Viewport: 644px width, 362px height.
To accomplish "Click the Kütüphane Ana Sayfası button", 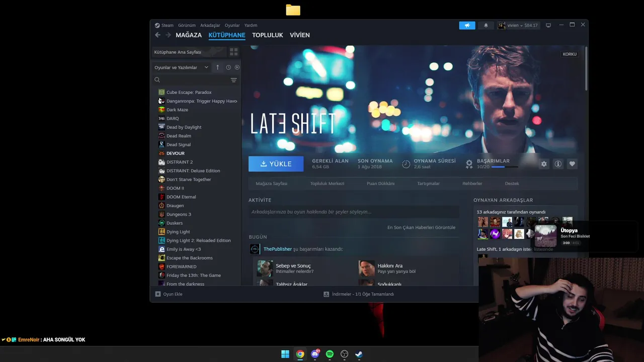I will click(189, 52).
